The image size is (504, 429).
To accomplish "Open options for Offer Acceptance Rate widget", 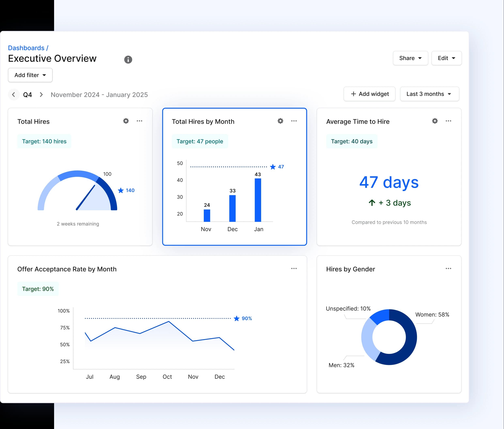I will coord(294,268).
